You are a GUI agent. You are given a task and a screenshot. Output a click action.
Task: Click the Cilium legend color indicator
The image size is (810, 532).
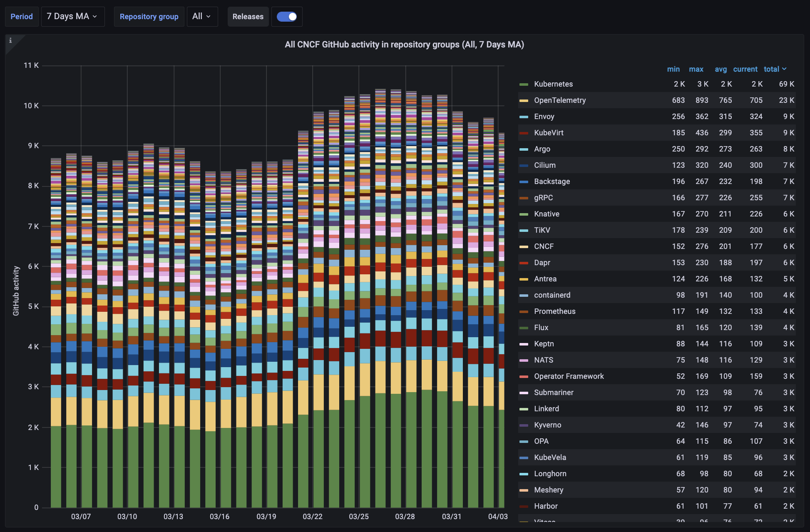point(524,166)
